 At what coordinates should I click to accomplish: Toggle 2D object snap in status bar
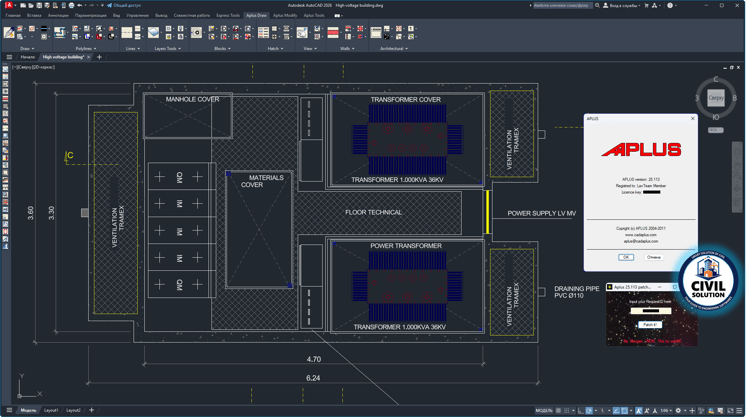coord(625,410)
